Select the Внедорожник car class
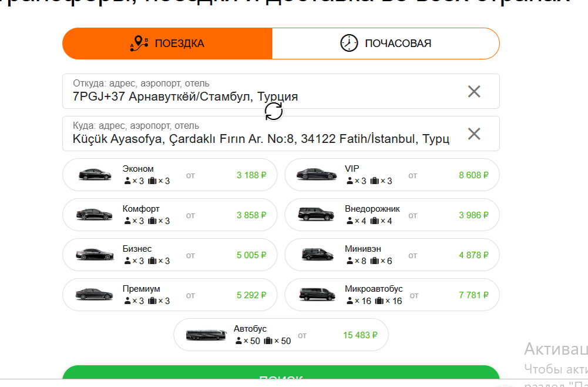Viewport: 588px width, 387px height. click(x=392, y=215)
